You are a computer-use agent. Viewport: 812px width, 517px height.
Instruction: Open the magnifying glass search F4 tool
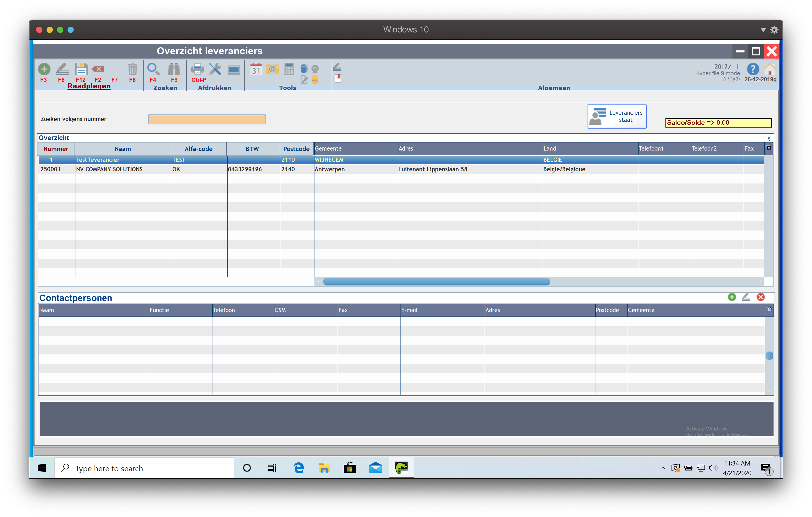153,69
